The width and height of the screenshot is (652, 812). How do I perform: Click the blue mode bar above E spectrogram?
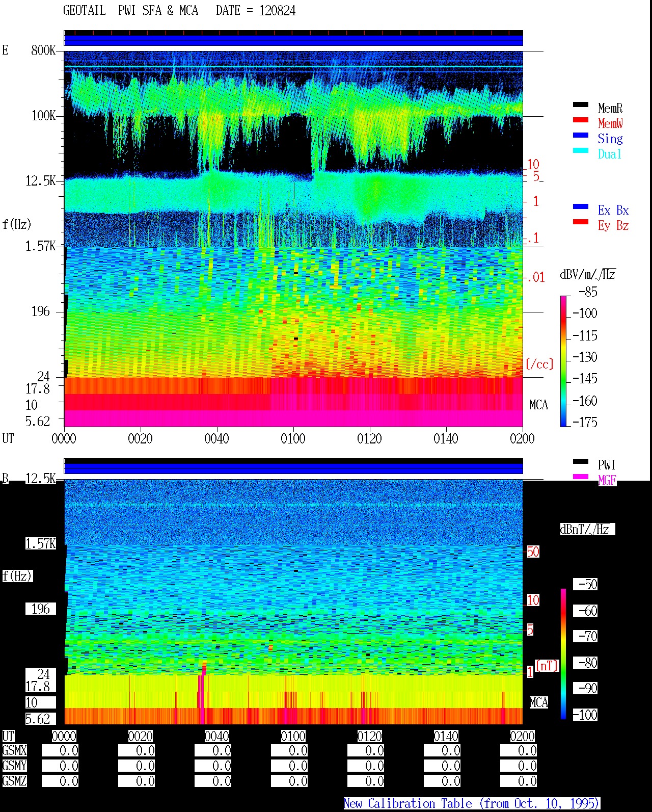293,40
